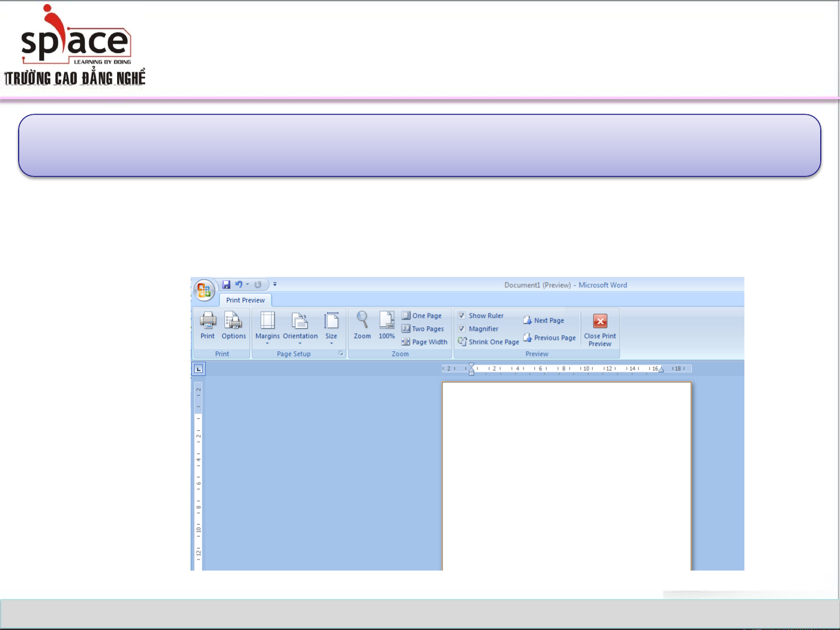Select the Print Preview tab
The width and height of the screenshot is (840, 630).
[245, 300]
